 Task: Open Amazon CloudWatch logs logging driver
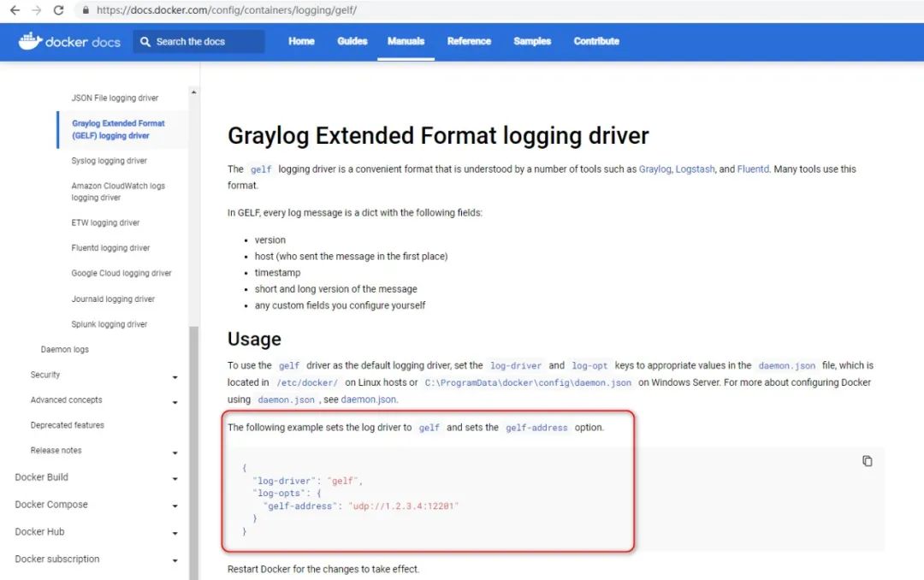[x=118, y=192]
